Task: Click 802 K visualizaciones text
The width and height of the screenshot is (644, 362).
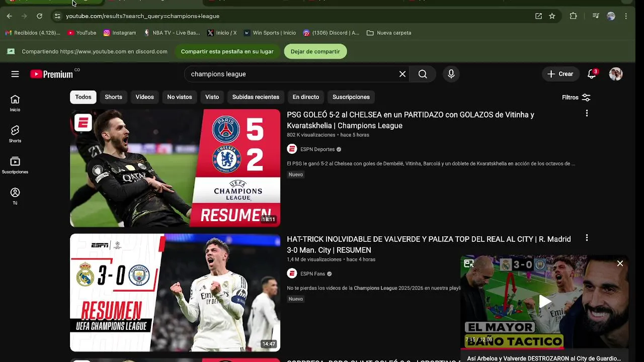Action: point(311,135)
